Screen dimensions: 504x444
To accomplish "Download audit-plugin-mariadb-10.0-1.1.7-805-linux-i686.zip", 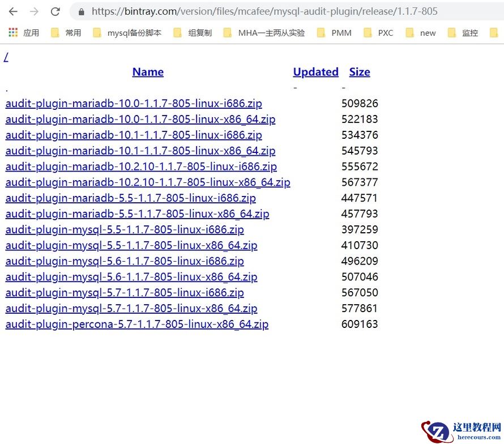I will click(x=134, y=103).
